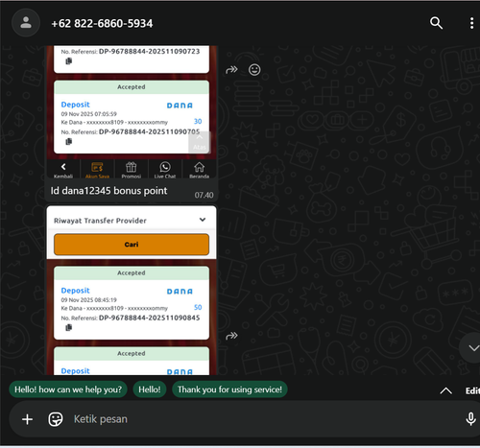Collapse the quick replies bar chevron
Viewport: 480px width, 448px height.
pos(445,390)
